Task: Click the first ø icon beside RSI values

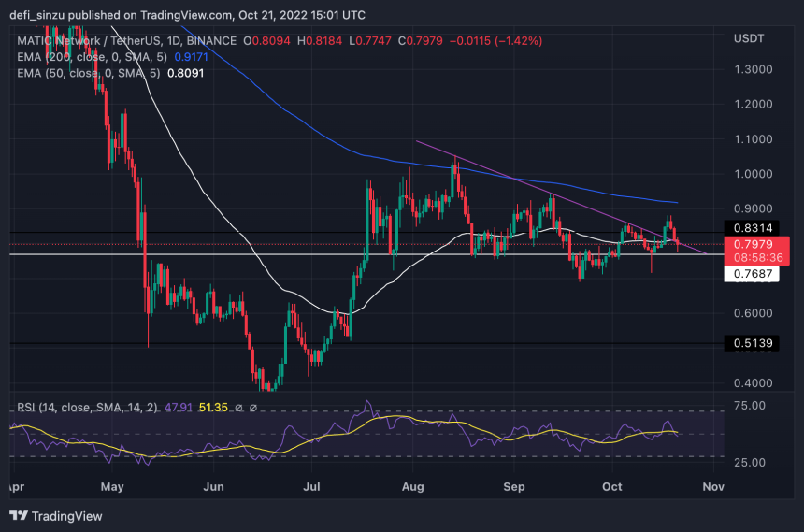Action: coord(238,408)
